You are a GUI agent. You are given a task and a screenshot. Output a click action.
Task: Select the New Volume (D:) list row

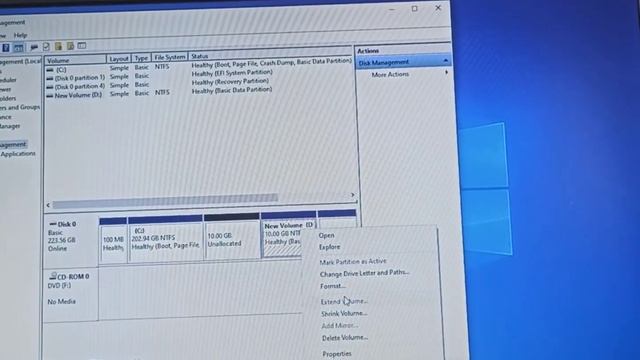159,93
